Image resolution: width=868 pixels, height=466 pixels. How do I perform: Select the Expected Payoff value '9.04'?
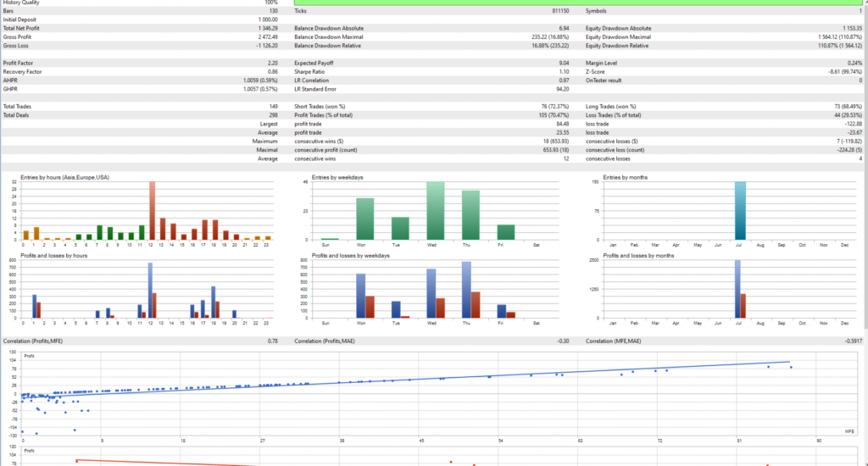pos(564,63)
